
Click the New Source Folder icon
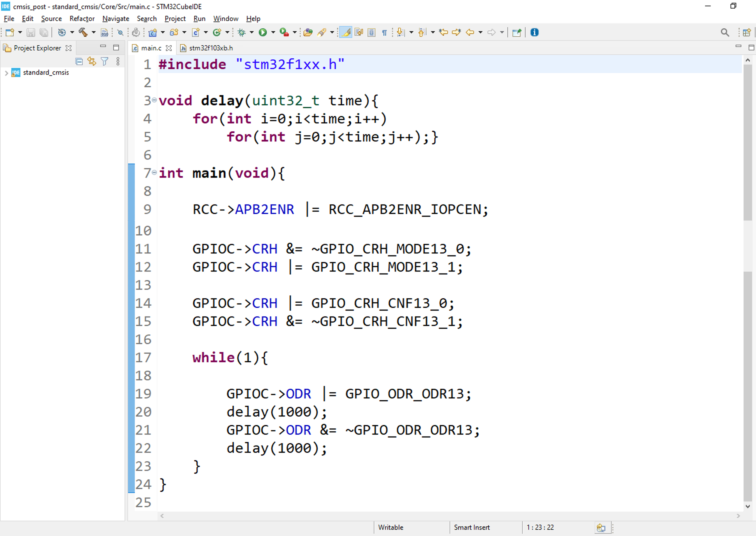pyautogui.click(x=174, y=32)
